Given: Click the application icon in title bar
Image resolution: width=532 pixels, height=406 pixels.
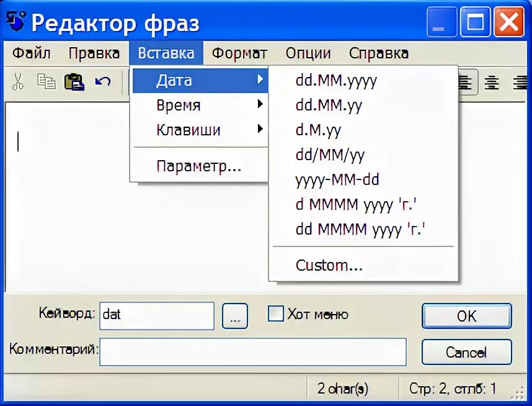Looking at the screenshot, I should pos(16,21).
